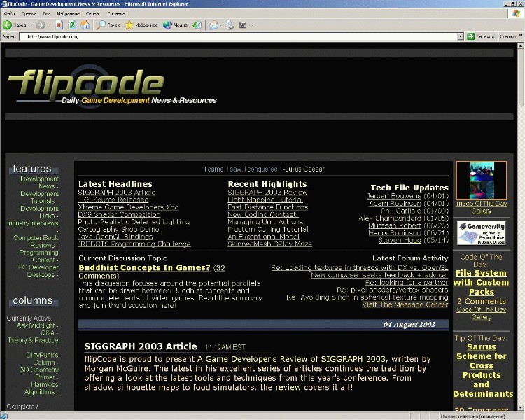Print the page with printer icon

point(230,24)
